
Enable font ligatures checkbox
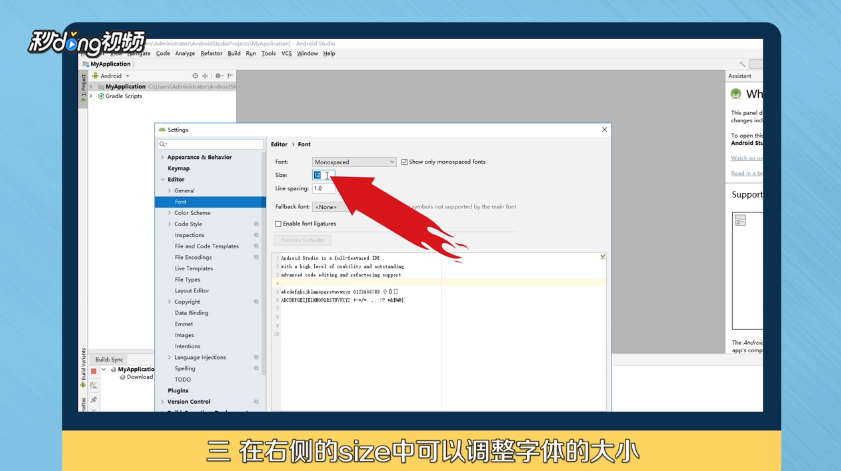tap(278, 224)
